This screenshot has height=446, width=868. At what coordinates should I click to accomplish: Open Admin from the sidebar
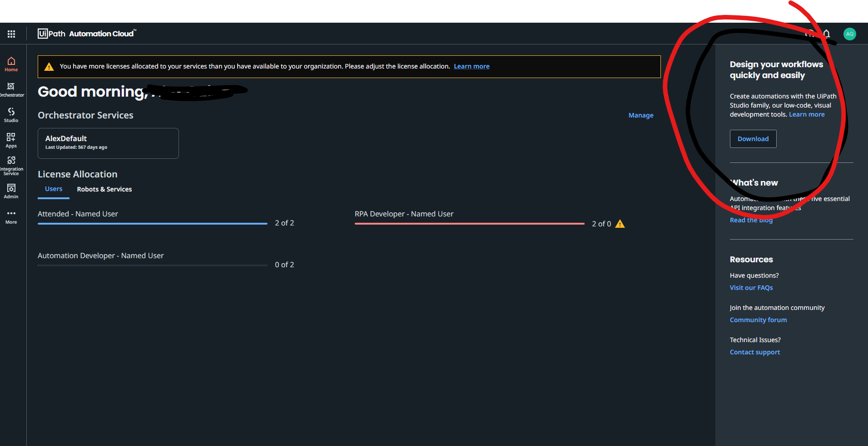pos(11,191)
